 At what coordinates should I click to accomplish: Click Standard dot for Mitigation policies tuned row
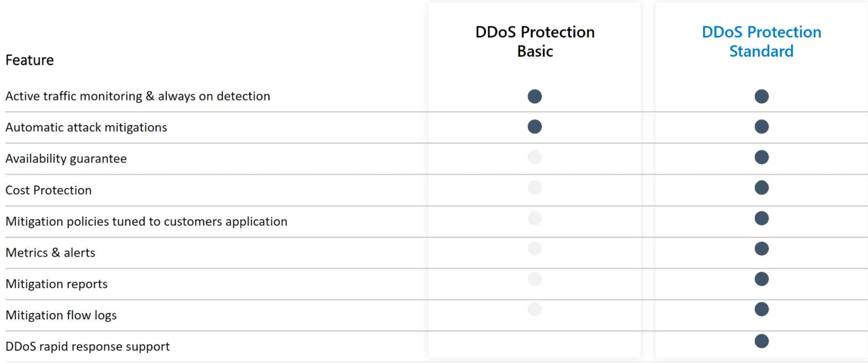click(761, 218)
